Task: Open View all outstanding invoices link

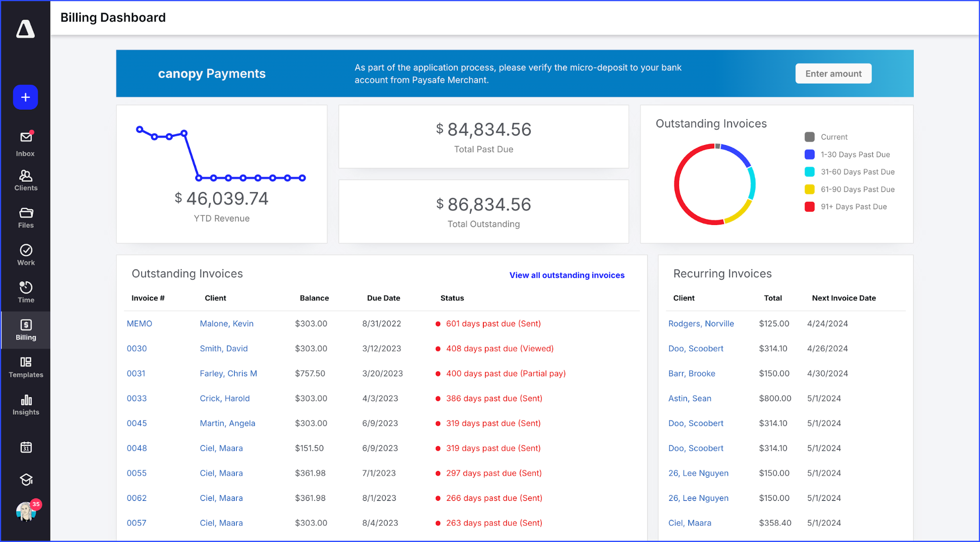Action: [566, 275]
